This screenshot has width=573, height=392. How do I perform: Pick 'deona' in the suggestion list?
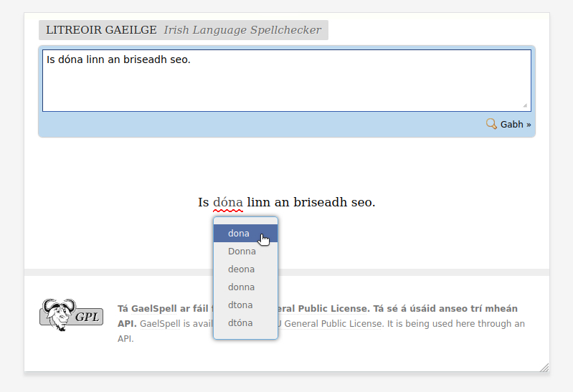click(x=241, y=269)
